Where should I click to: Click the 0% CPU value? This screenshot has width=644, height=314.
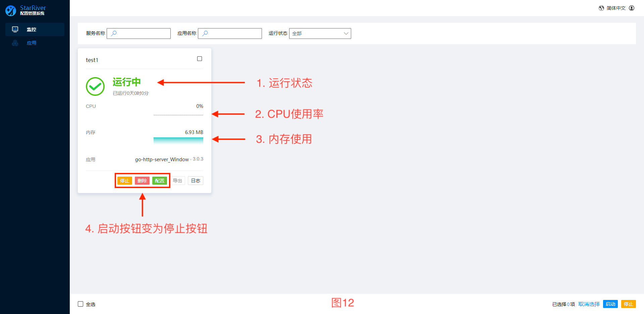coord(200,106)
